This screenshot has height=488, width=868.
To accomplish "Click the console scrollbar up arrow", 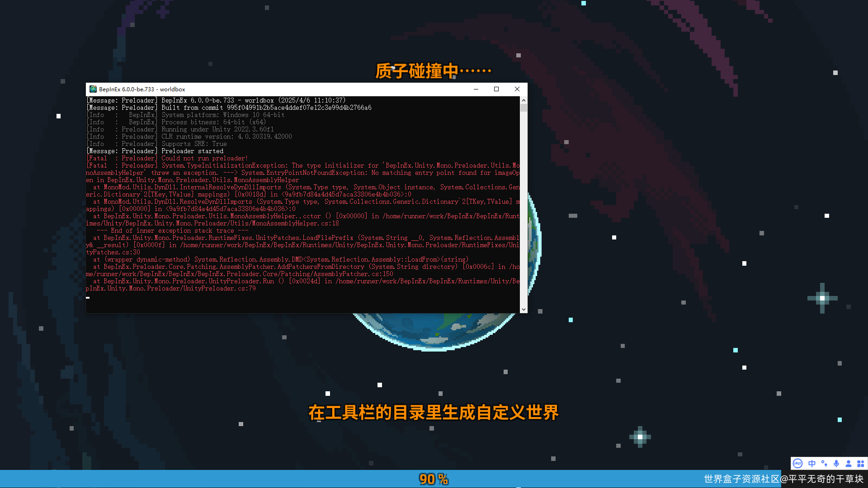I will [524, 100].
